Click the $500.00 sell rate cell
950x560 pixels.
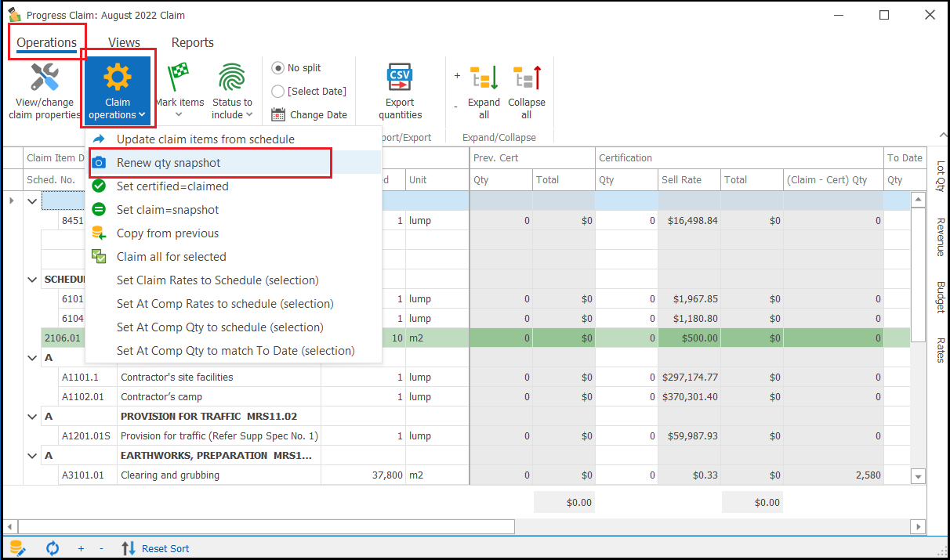click(690, 338)
